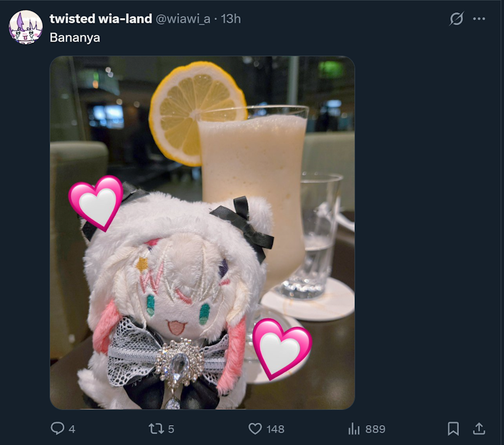Like the Bananya post with heart
The image size is (504, 445).
coord(255,429)
